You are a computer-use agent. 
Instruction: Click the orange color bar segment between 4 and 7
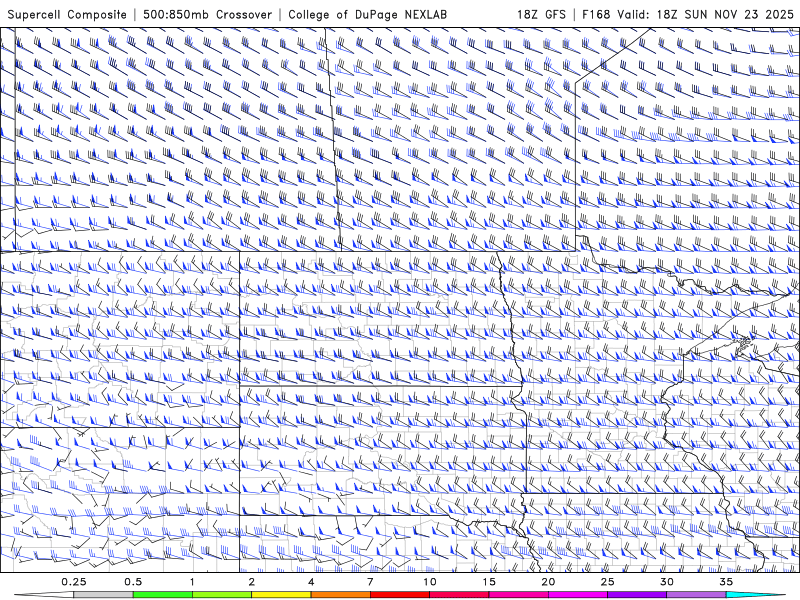coord(340,595)
